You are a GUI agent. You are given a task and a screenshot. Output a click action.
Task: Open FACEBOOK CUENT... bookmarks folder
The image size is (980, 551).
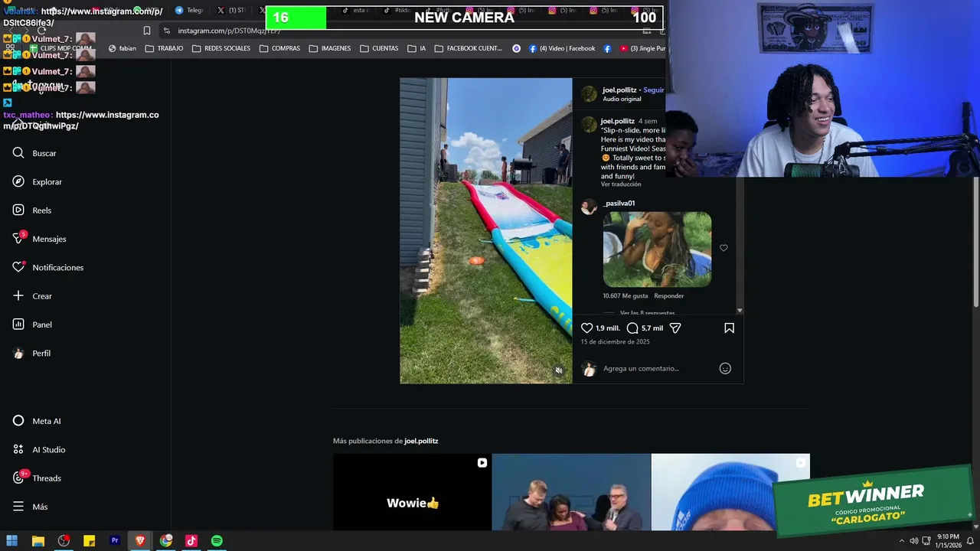click(468, 48)
